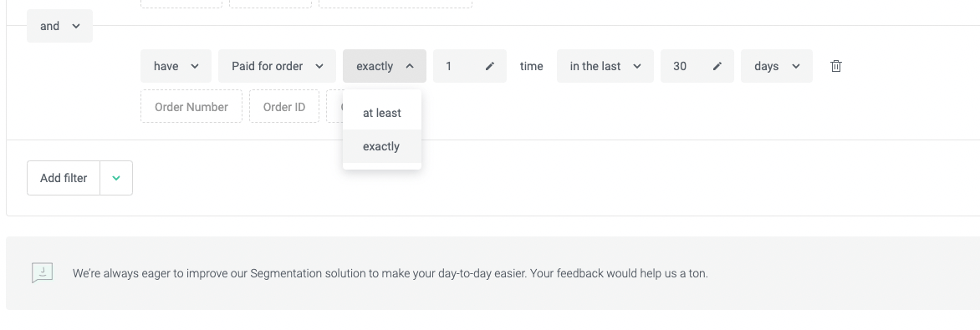Click the feedback speech bubble icon

coord(43,272)
